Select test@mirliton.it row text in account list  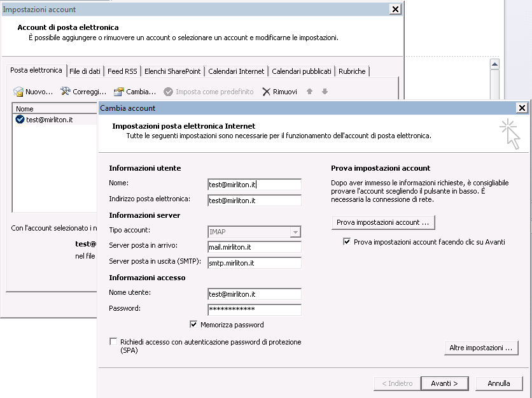pyautogui.click(x=50, y=120)
